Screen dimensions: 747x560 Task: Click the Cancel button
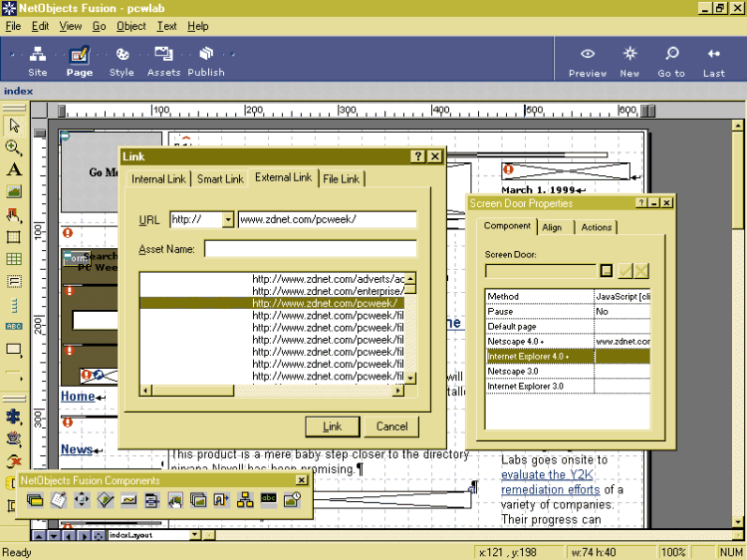coord(391,426)
